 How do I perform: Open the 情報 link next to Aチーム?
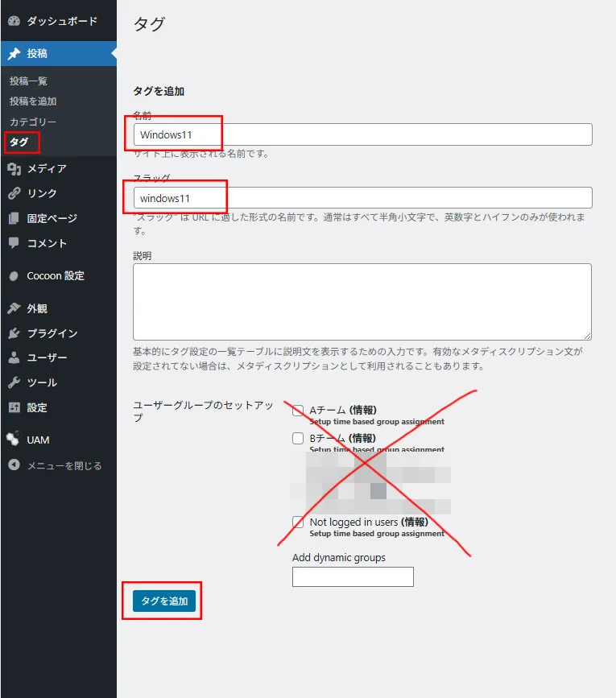pyautogui.click(x=362, y=410)
